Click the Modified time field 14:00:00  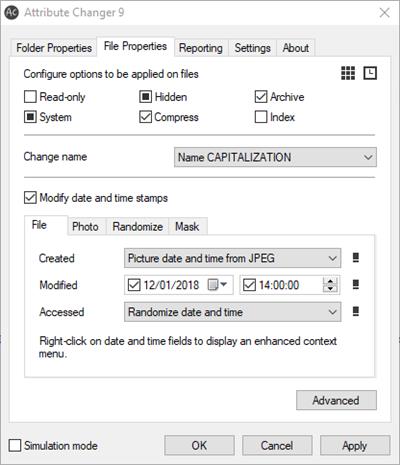[289, 285]
